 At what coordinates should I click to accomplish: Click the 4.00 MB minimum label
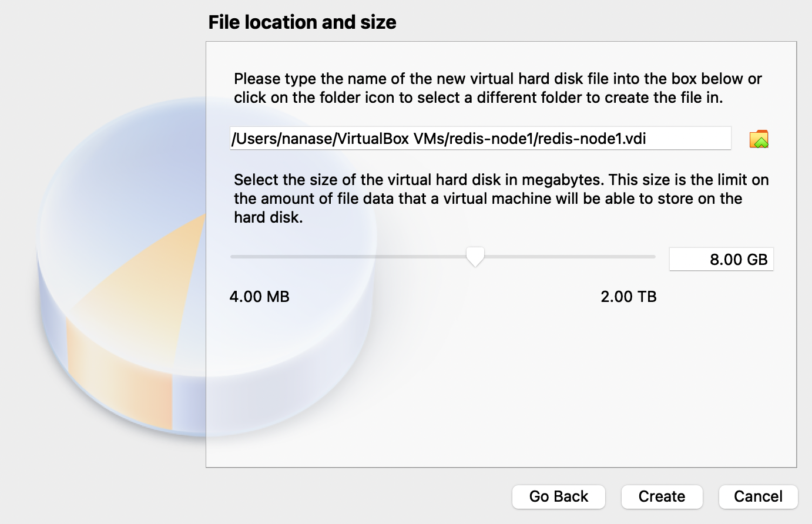(260, 297)
